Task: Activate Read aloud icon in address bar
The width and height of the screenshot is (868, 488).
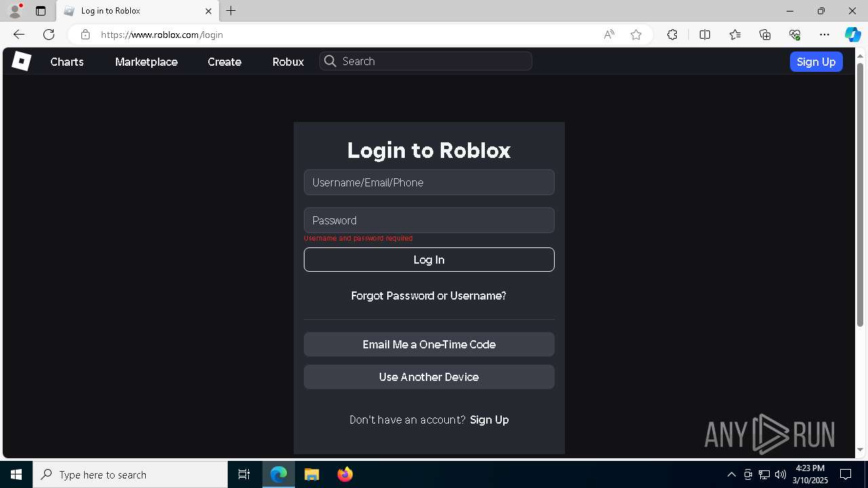Action: coord(609,35)
